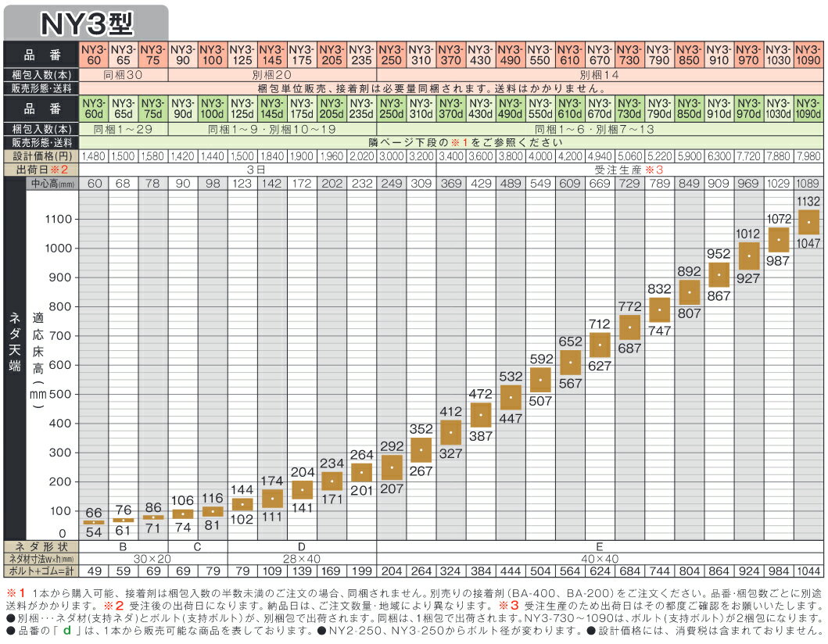828x644 pixels.
Task: Click the brown bar between 652 and 567
Action: point(569,363)
